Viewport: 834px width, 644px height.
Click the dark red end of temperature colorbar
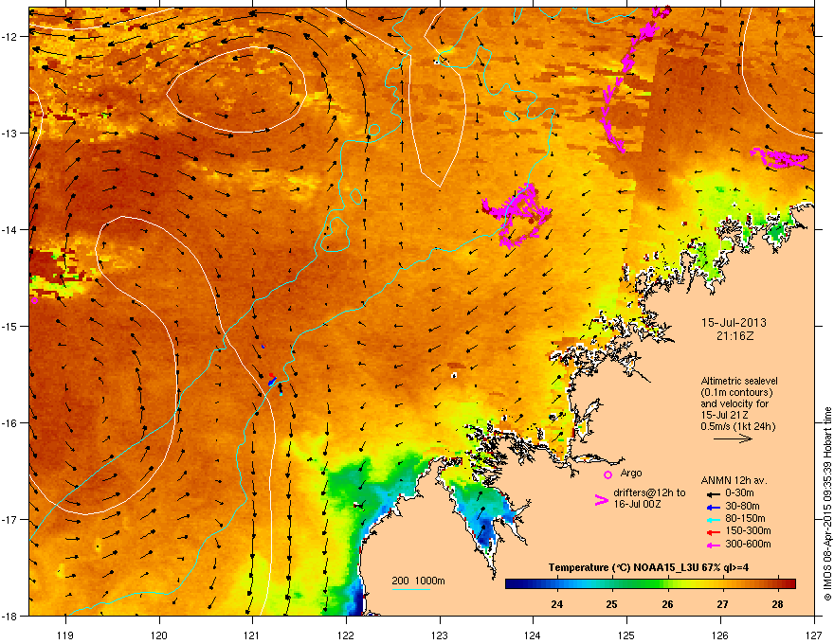click(788, 584)
